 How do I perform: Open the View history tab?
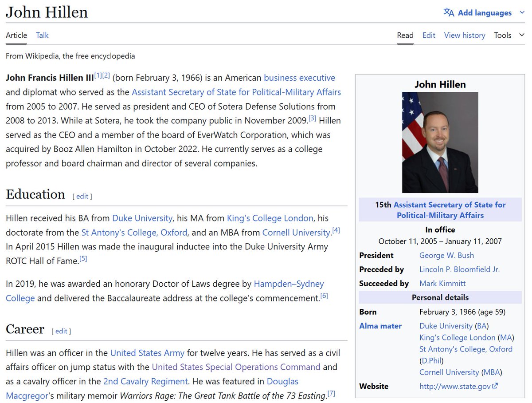pyautogui.click(x=464, y=35)
